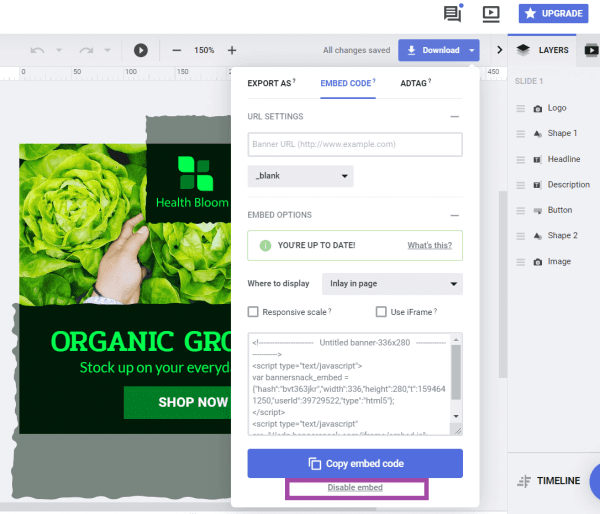600x514 pixels.
Task: Play the banner animation preview
Action: [x=141, y=50]
